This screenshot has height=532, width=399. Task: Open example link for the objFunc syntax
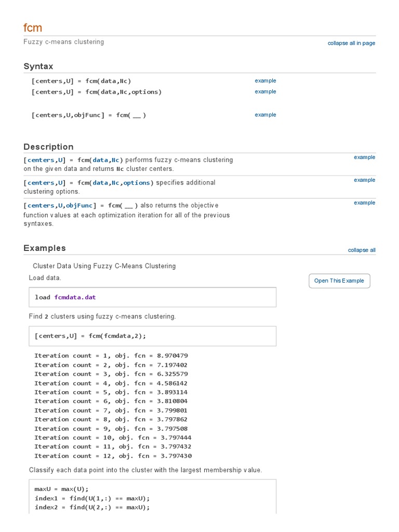click(265, 115)
